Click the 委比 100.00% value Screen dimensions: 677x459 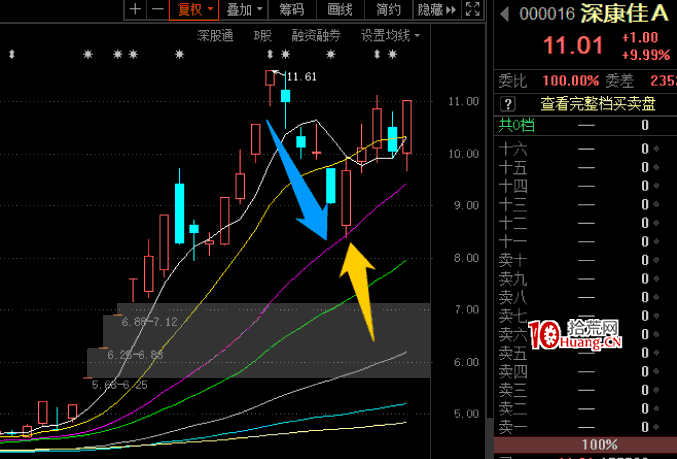[571, 80]
